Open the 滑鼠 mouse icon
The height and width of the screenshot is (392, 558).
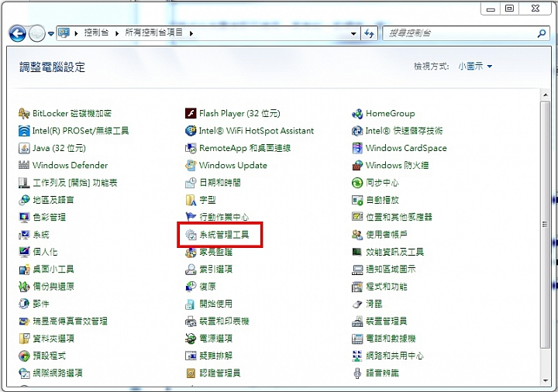[x=357, y=304]
